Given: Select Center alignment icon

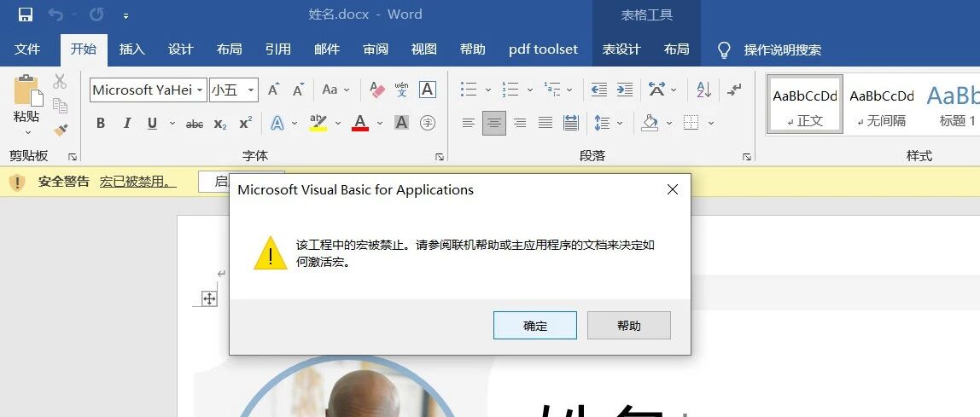Looking at the screenshot, I should point(493,123).
